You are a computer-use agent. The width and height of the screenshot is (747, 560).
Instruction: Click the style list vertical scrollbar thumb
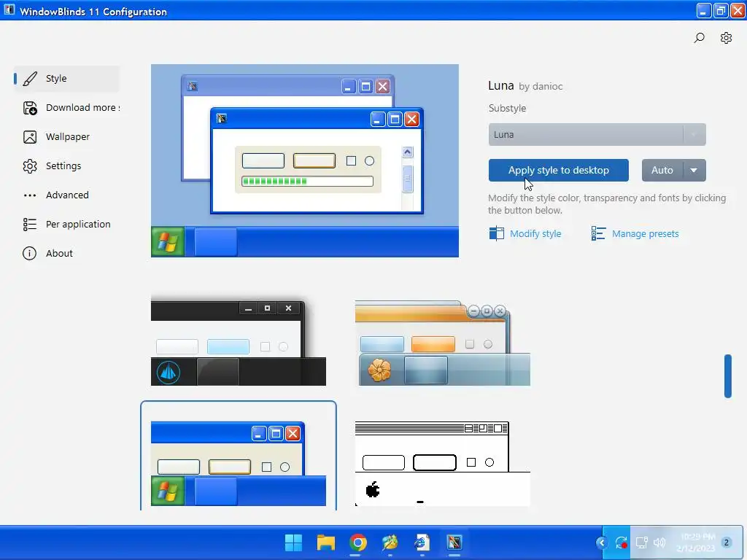point(727,376)
